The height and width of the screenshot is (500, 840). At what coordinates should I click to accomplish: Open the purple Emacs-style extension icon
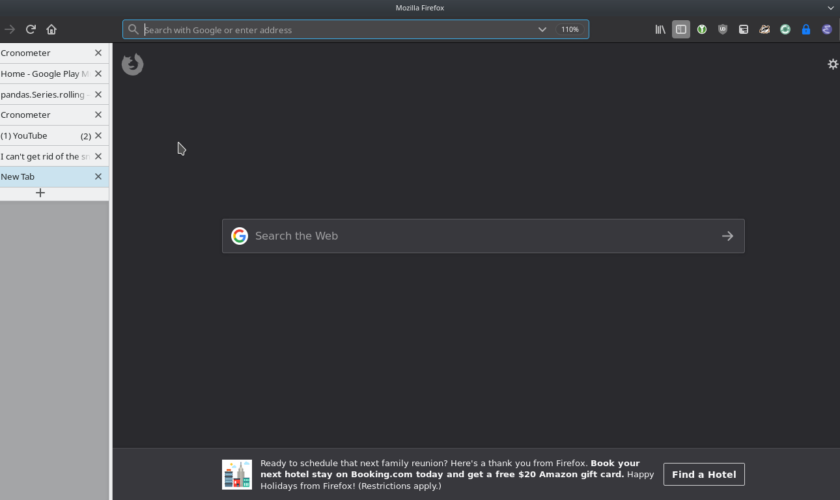click(x=827, y=29)
